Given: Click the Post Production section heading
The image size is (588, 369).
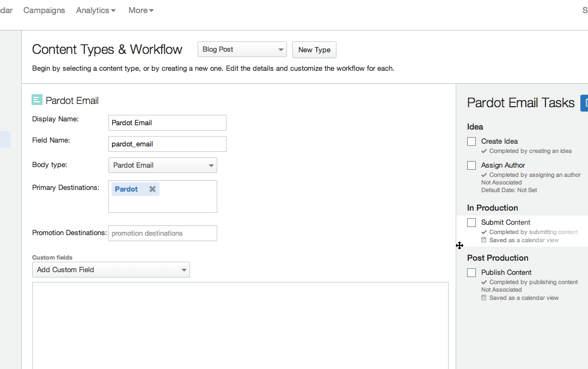Looking at the screenshot, I should tap(498, 258).
